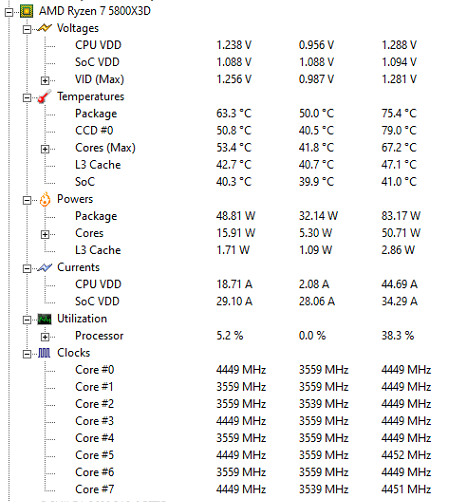The image size is (467, 502).
Task: Select L3 Cache under Temperatures
Action: [98, 165]
